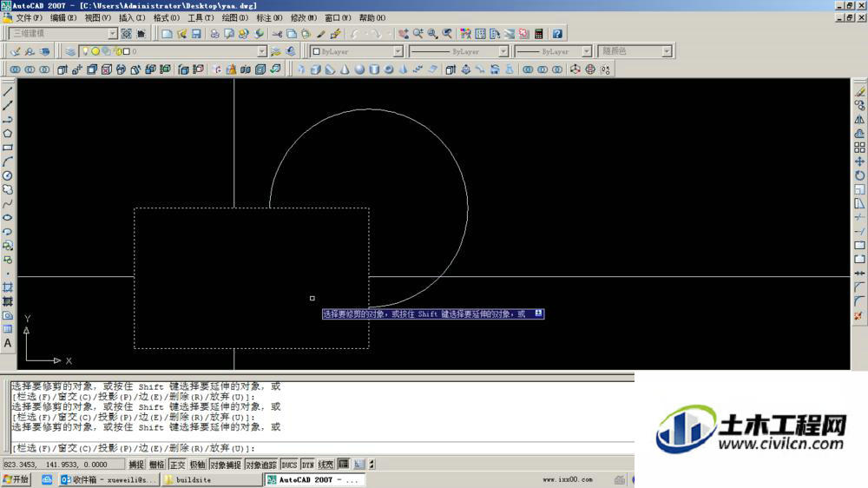
Task: Toggle 极轴 polar tracking in status bar
Action: coord(198,465)
